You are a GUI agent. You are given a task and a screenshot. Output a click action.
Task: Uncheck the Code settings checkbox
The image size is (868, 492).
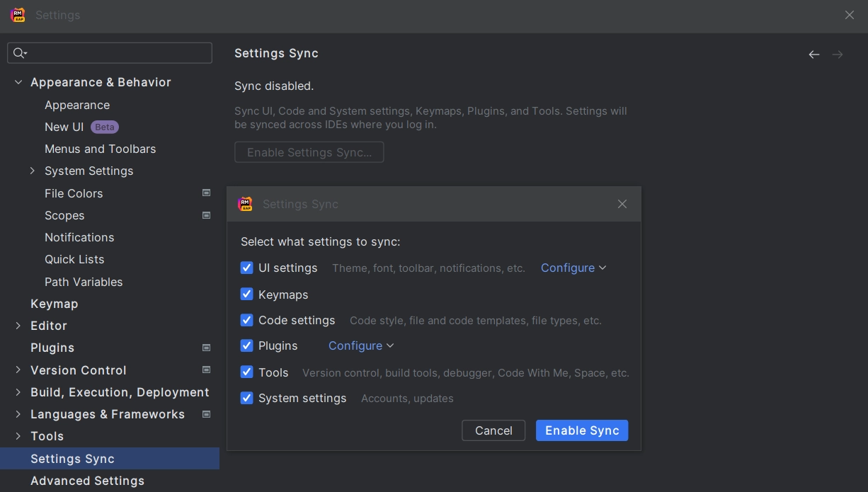pyautogui.click(x=246, y=320)
